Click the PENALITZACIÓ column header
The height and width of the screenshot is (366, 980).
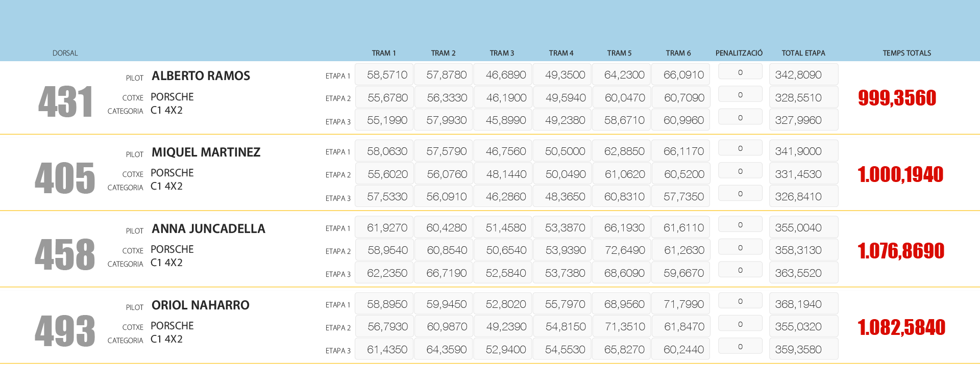[x=739, y=53]
